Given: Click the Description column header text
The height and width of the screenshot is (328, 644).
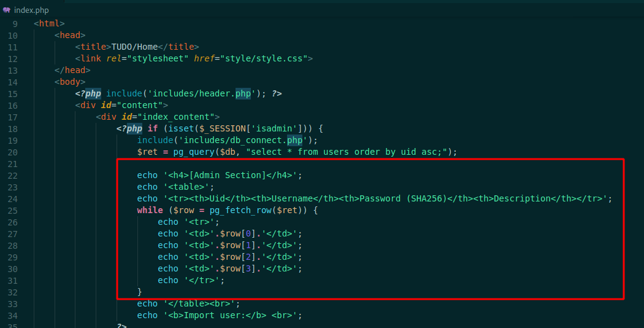Looking at the screenshot, I should click(521, 199).
